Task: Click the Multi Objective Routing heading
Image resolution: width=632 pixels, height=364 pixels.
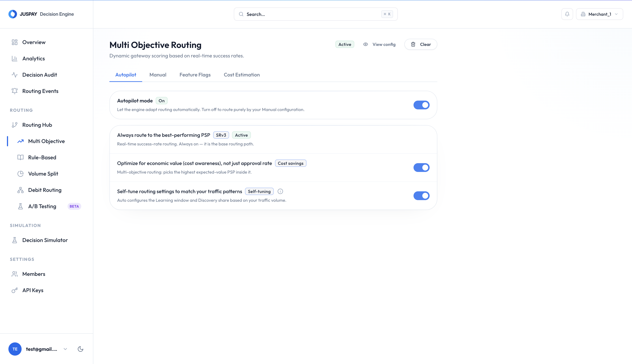Action: [155, 45]
